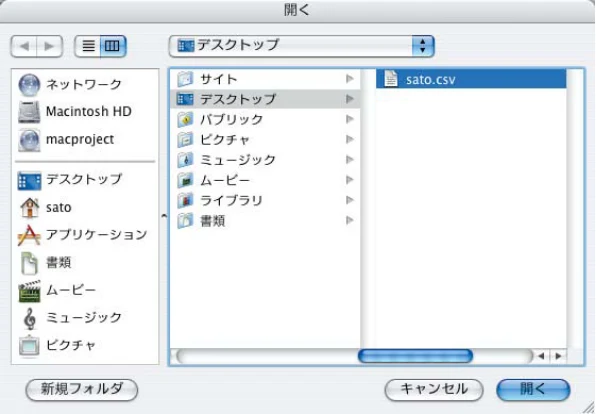Click the sato home icon

(x=29, y=208)
